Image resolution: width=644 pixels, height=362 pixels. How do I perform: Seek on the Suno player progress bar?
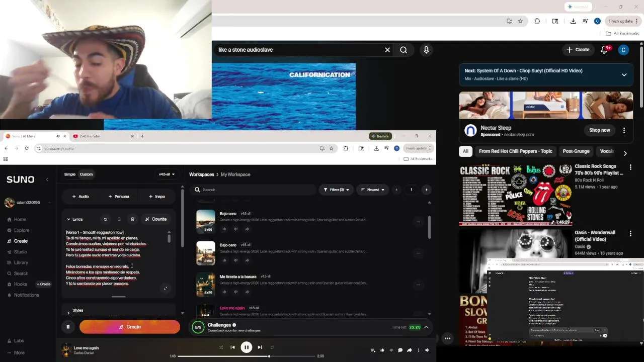pos(247,356)
